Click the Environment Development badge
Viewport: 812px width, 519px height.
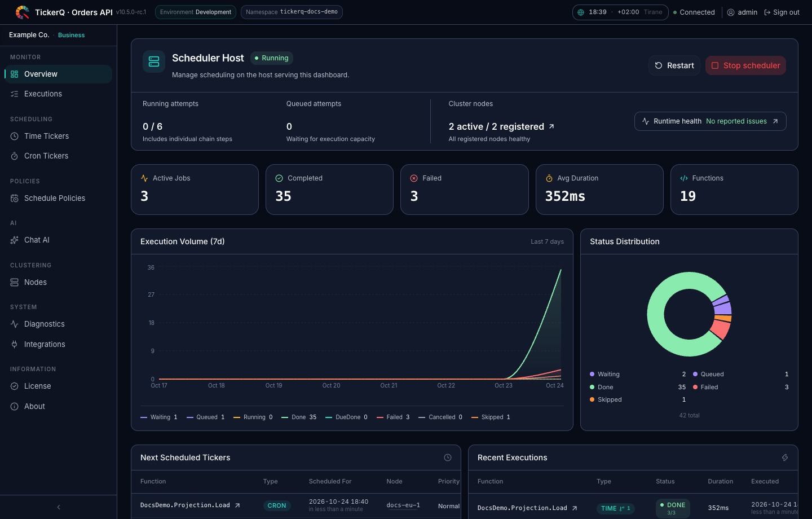click(196, 12)
